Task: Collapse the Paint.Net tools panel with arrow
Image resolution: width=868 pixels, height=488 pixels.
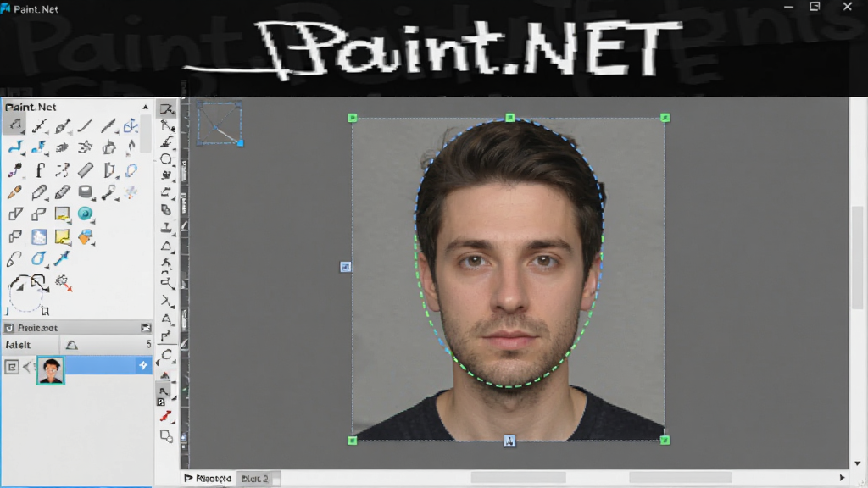Action: (146, 107)
